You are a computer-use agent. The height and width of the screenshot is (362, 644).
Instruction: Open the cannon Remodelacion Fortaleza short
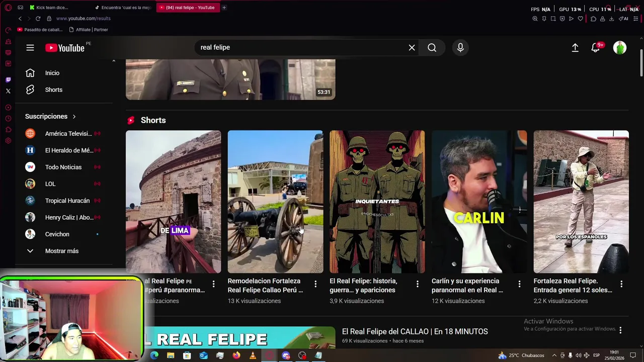275,202
